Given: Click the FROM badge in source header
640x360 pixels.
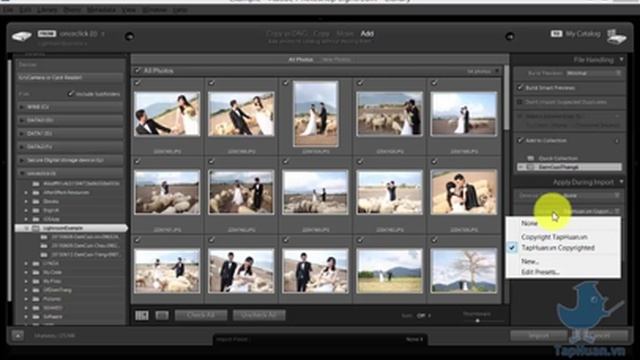Looking at the screenshot, I should point(47,33).
